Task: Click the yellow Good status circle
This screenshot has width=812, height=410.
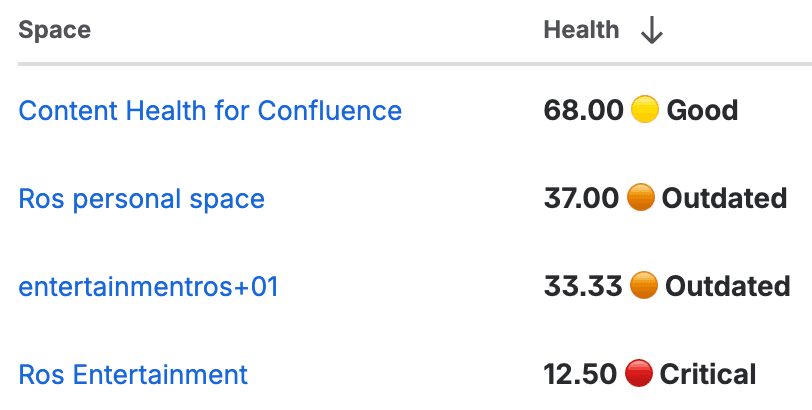Action: (x=645, y=110)
